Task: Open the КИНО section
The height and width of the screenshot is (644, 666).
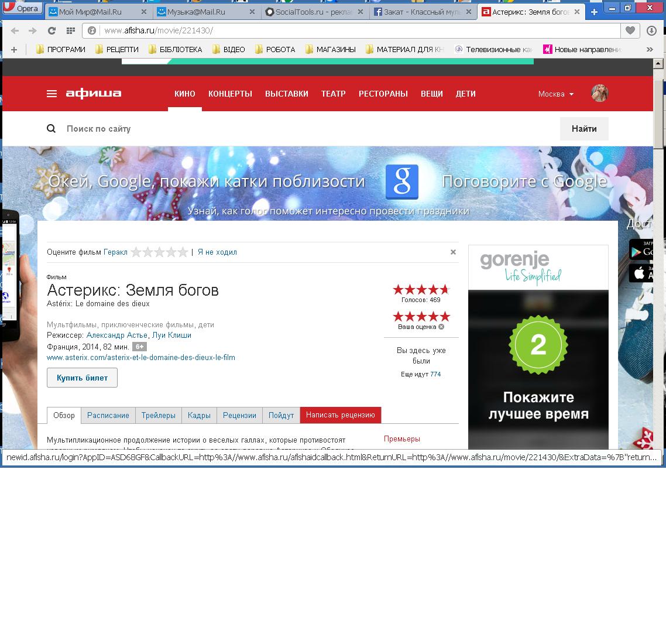Action: (185, 94)
